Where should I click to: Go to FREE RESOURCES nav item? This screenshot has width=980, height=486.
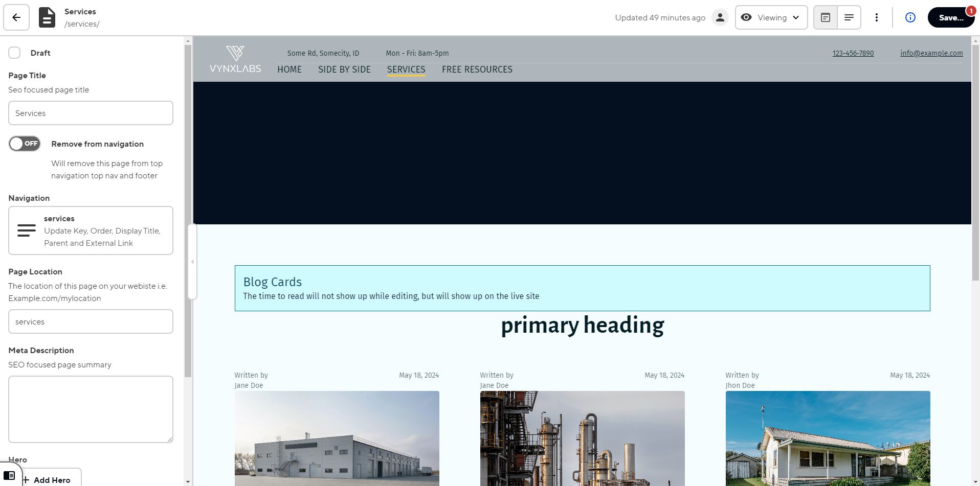477,70
